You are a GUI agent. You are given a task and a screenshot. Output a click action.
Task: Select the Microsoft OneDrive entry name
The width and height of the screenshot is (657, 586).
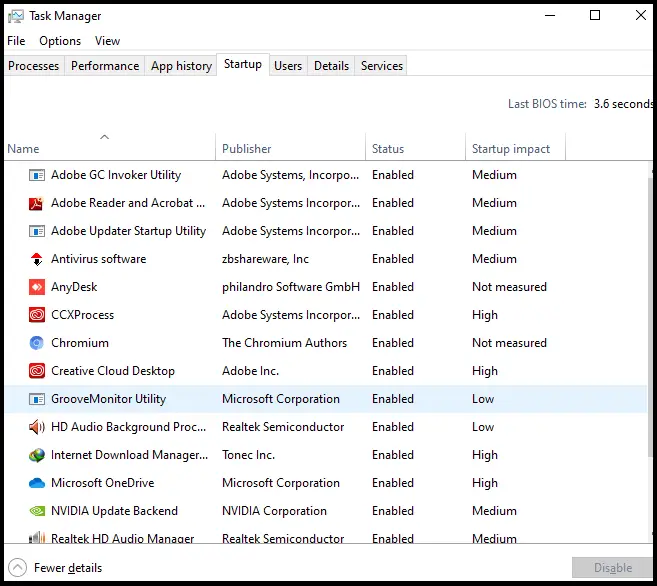pyautogui.click(x=103, y=483)
